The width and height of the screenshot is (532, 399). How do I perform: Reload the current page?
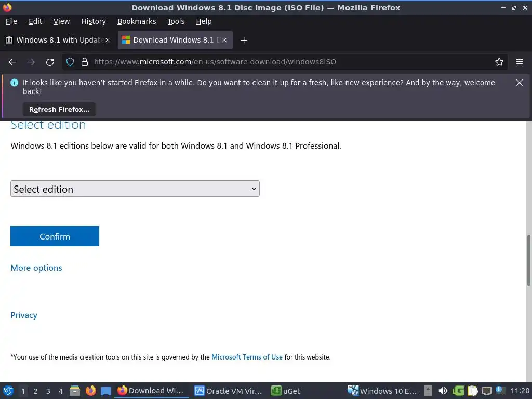pyautogui.click(x=50, y=62)
